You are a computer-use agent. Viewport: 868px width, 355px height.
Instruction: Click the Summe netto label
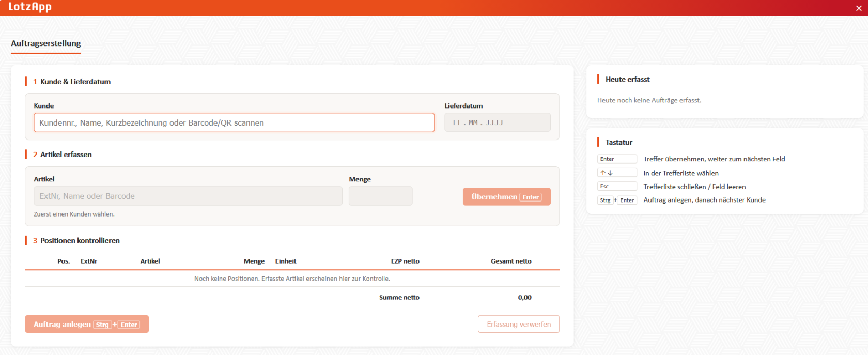click(399, 298)
